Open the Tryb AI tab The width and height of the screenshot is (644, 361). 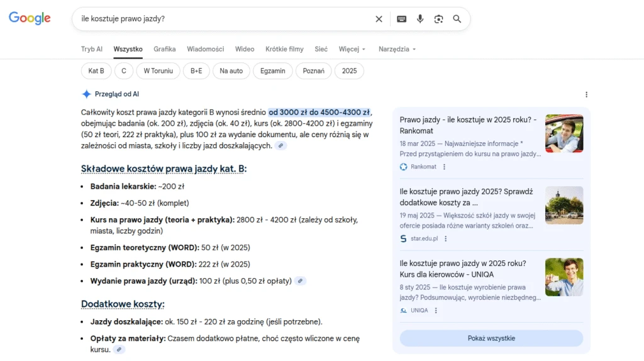tap(92, 49)
